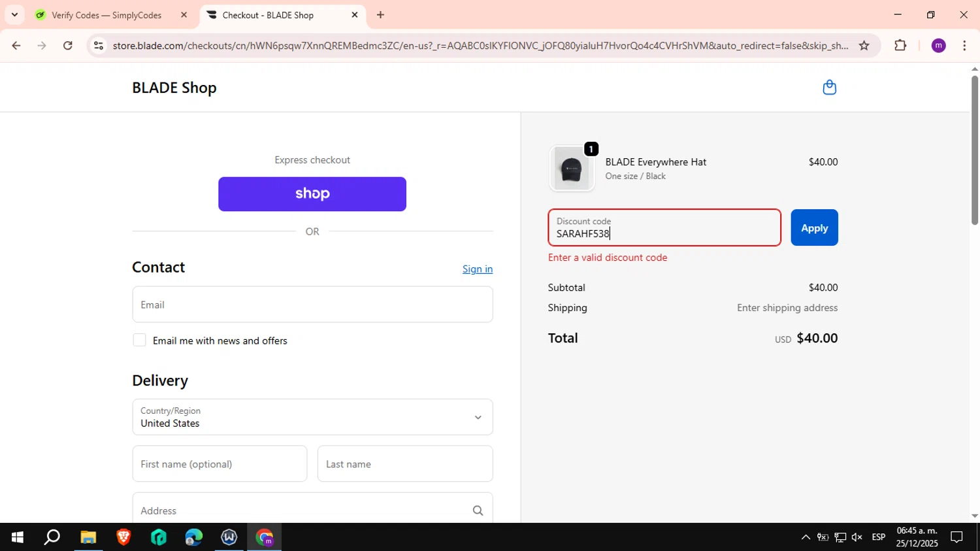Click the muted volume tray icon
980x551 pixels.
pyautogui.click(x=857, y=537)
